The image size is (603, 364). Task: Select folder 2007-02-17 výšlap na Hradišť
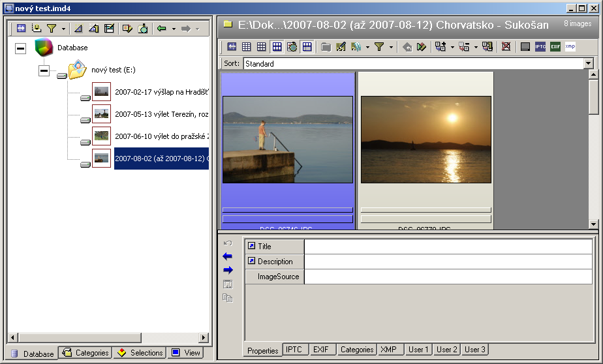(162, 92)
